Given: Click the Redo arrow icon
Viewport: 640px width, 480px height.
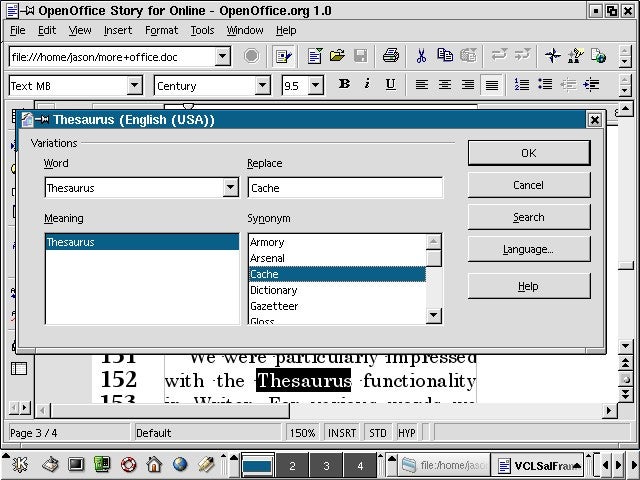Looking at the screenshot, I should (x=522, y=55).
